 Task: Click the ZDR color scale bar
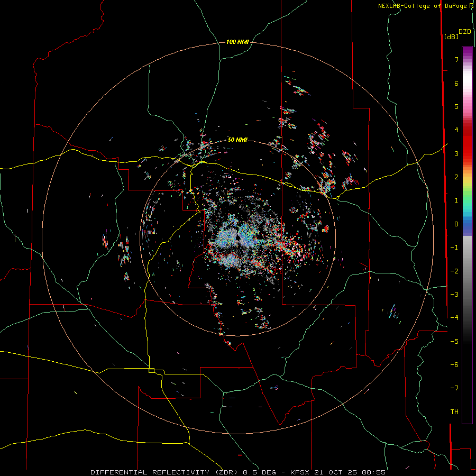point(467,235)
